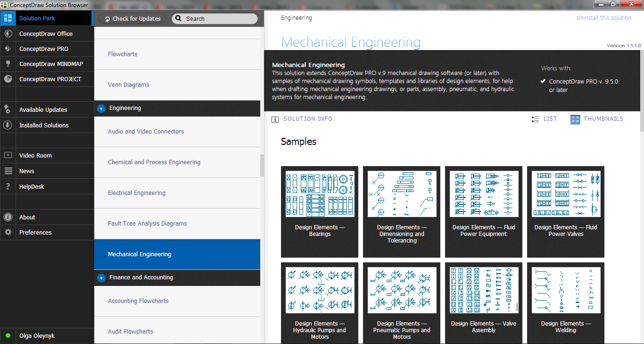Click into the Search field
The image size is (644, 344).
[x=215, y=19]
